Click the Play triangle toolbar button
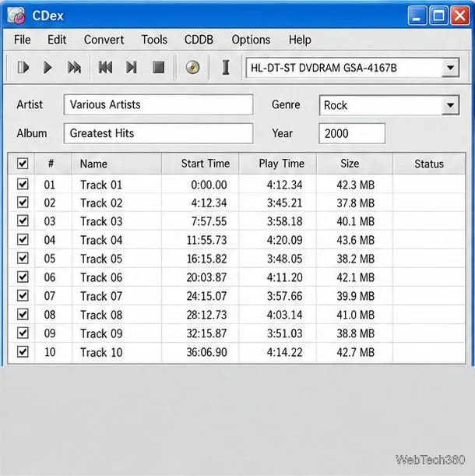The width and height of the screenshot is (475, 476). click(47, 68)
